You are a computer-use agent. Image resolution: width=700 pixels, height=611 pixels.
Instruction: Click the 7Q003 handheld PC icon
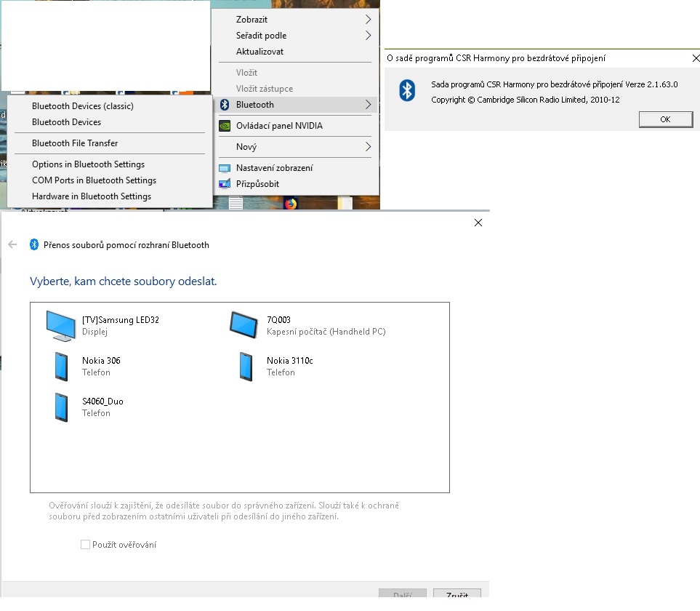(x=244, y=325)
